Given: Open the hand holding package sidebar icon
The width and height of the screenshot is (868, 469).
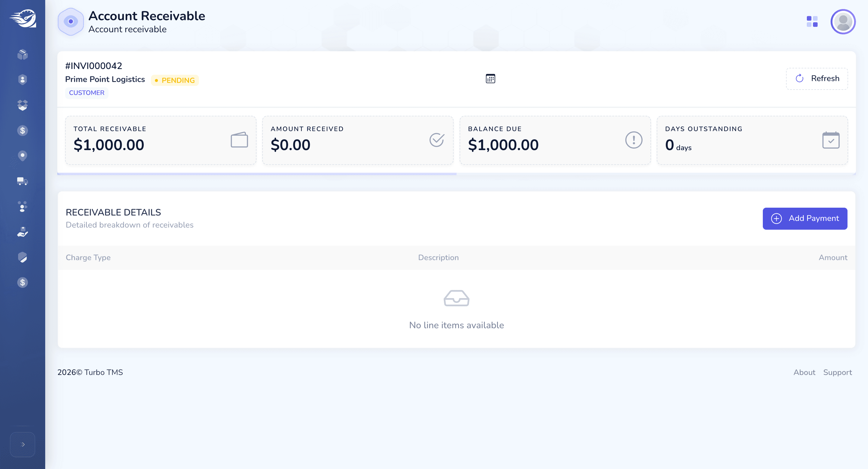Looking at the screenshot, I should [x=23, y=232].
